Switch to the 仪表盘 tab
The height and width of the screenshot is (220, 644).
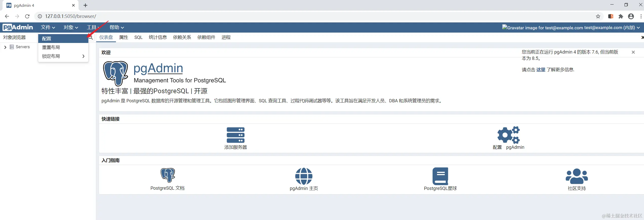(x=106, y=37)
